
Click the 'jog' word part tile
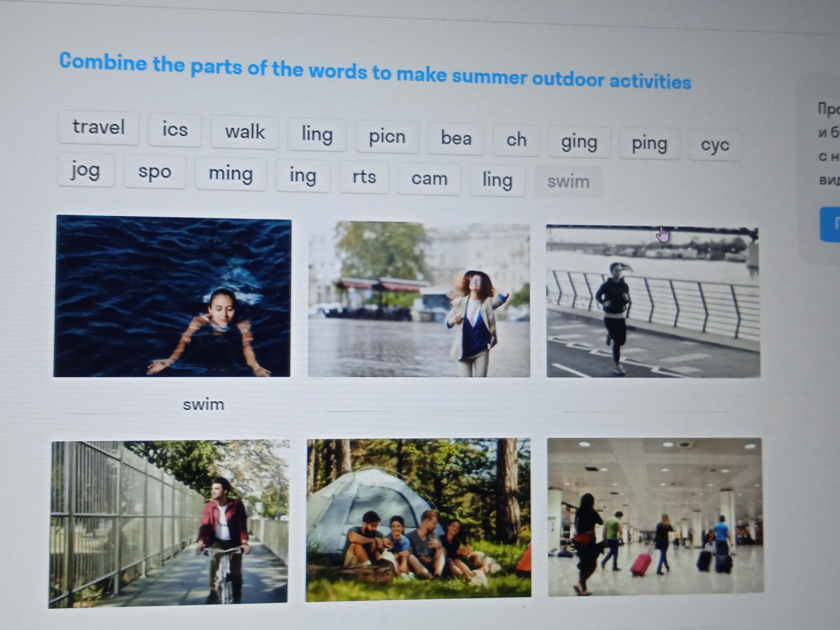coord(86,170)
